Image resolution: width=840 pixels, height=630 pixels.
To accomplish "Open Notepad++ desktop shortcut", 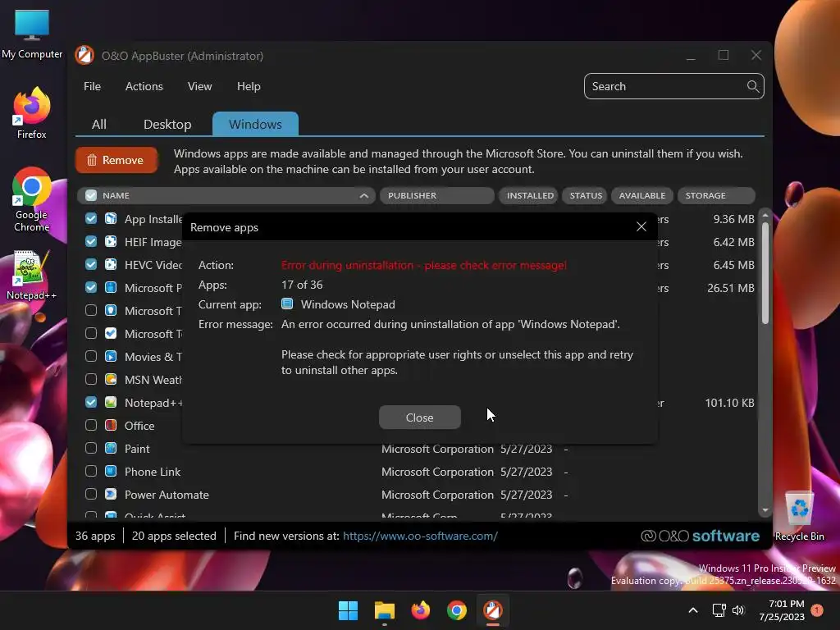I will (32, 276).
